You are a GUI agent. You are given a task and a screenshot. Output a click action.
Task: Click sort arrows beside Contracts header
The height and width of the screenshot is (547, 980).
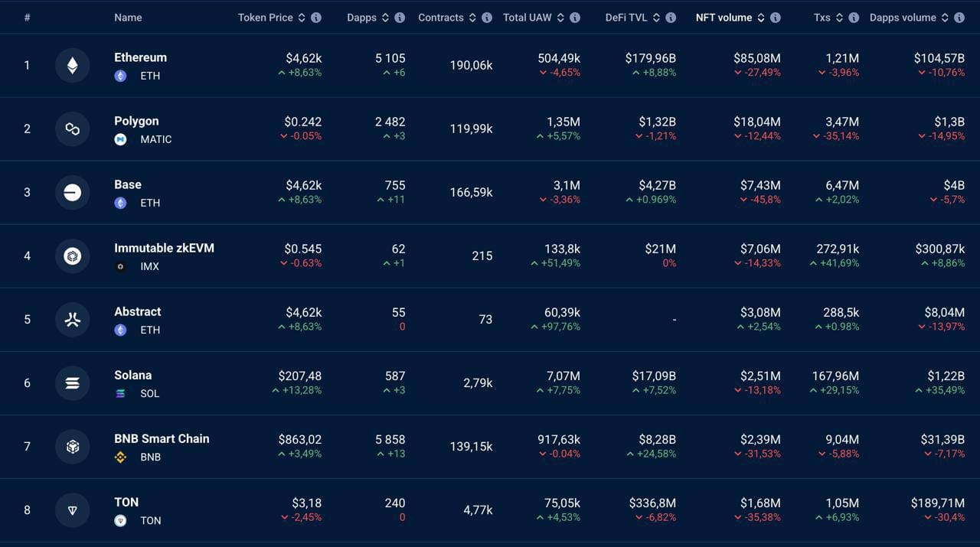(x=472, y=18)
